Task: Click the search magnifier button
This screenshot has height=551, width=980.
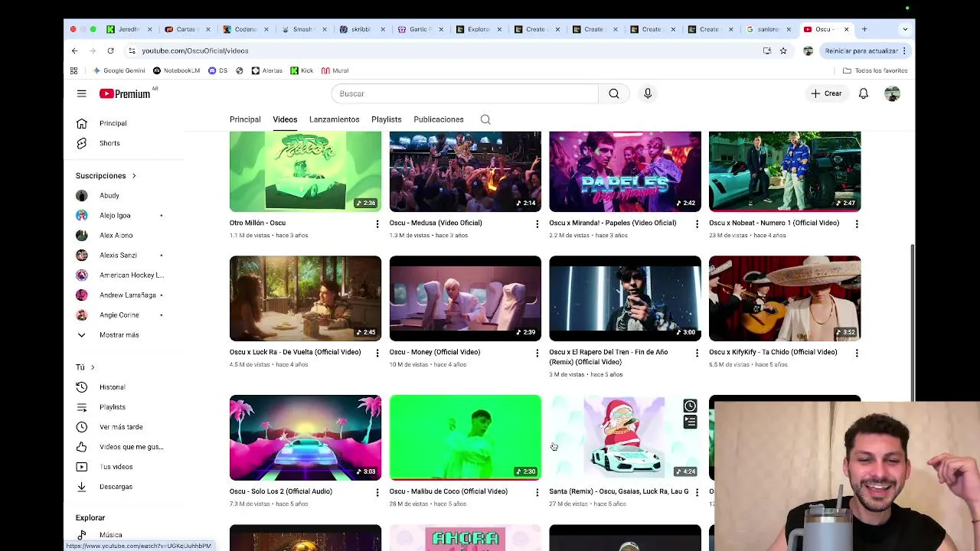Action: tap(614, 93)
